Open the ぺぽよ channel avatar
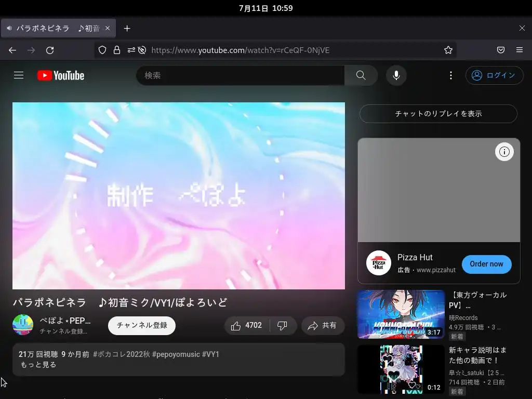The width and height of the screenshot is (532, 399). click(23, 325)
